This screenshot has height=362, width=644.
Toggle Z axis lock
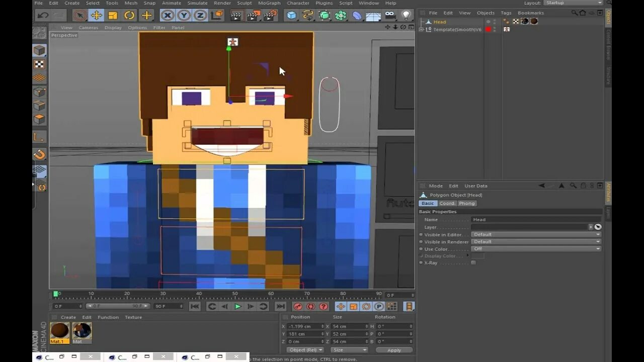(x=200, y=16)
